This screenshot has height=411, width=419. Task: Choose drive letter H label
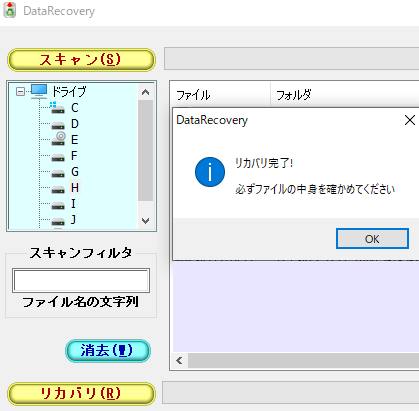[x=75, y=188]
